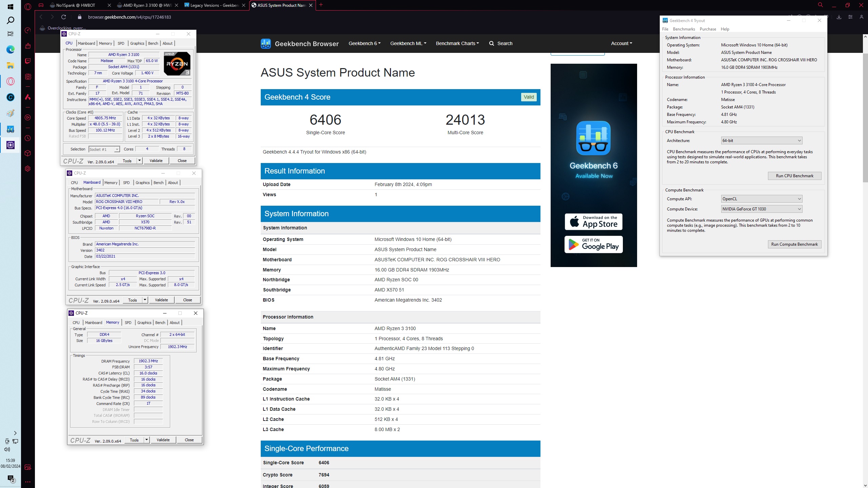Open GX Cleaner broom in Opera sidebar
868x488 pixels.
click(x=28, y=46)
